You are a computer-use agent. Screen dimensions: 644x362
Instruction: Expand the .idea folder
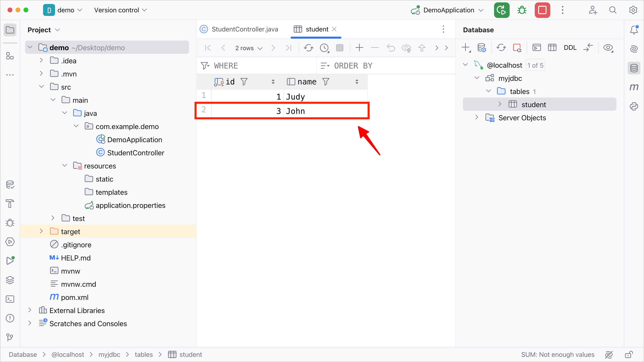(x=41, y=61)
